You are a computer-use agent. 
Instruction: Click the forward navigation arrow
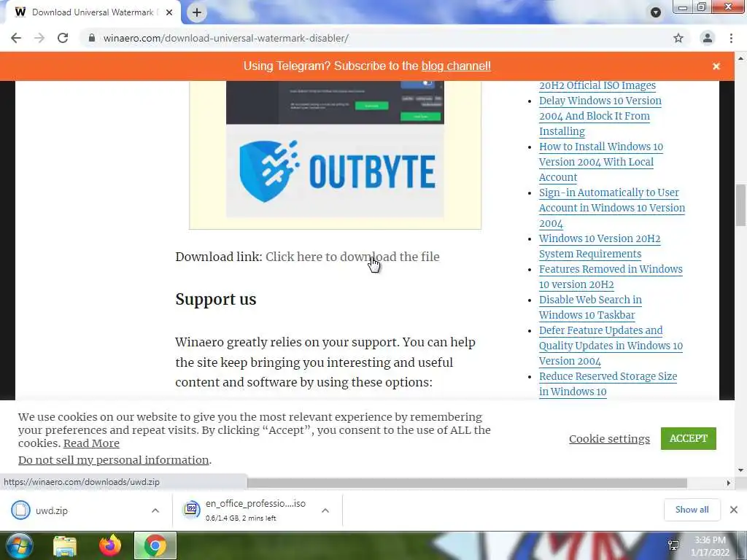39,38
